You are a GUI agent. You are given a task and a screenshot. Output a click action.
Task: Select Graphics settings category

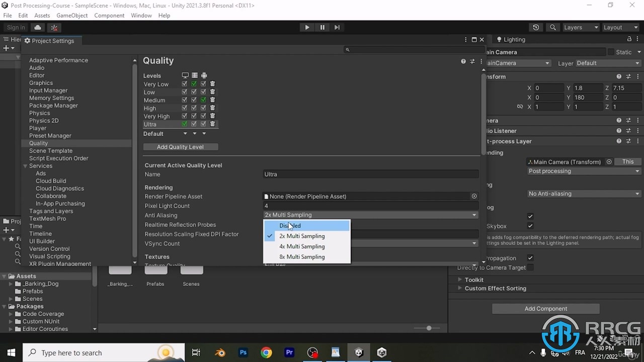(x=41, y=83)
